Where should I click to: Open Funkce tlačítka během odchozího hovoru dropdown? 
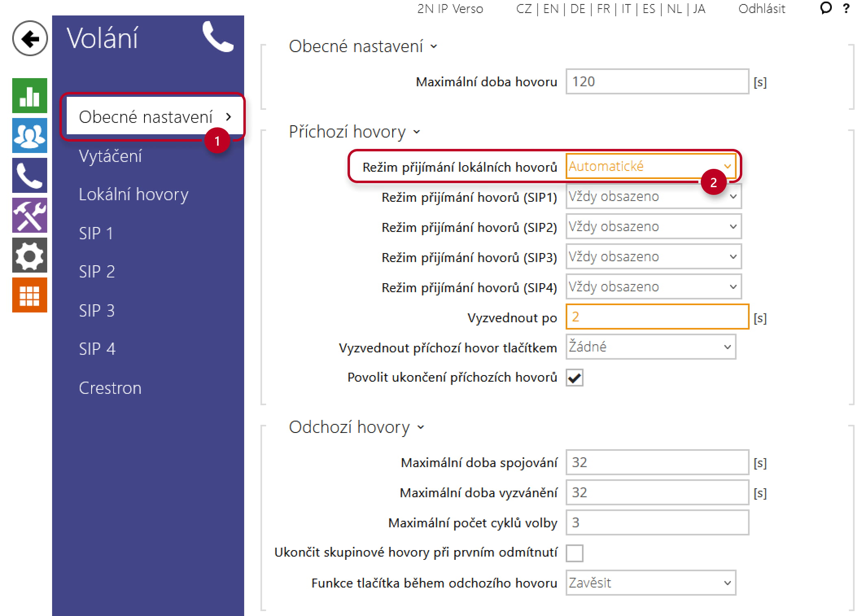(651, 583)
